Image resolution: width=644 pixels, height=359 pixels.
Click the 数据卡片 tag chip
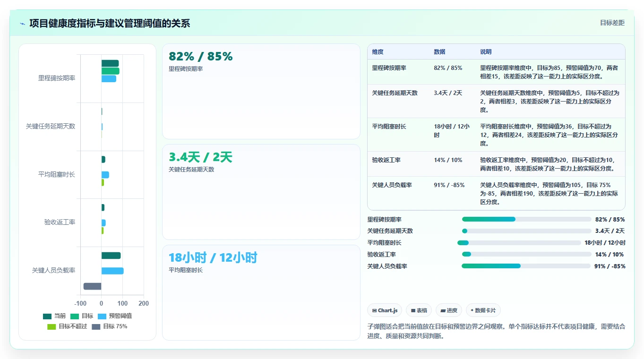pos(483,310)
